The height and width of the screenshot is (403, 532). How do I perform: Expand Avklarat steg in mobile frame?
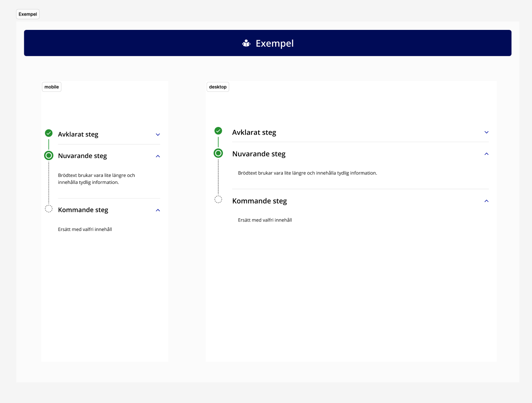coord(158,134)
